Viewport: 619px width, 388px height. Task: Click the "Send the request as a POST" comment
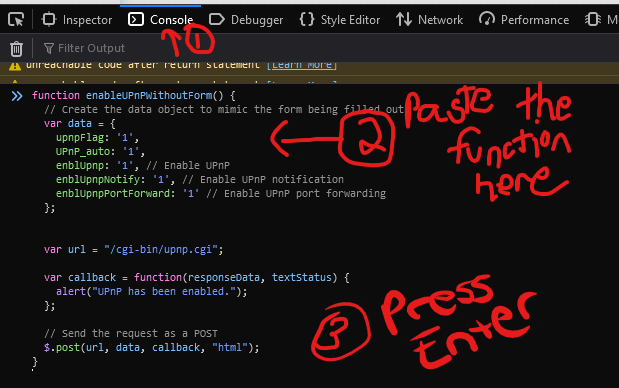131,334
